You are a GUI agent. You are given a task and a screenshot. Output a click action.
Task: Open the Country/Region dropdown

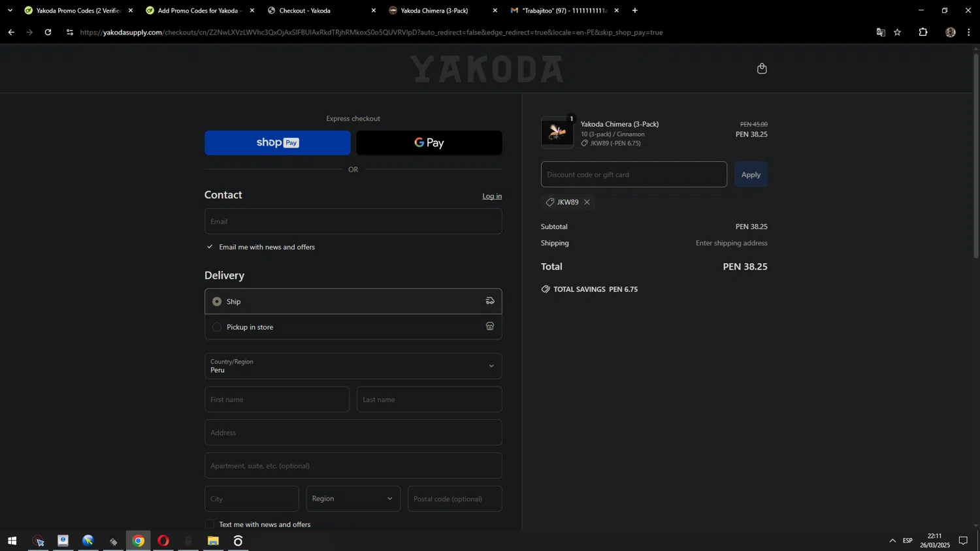[x=353, y=366]
